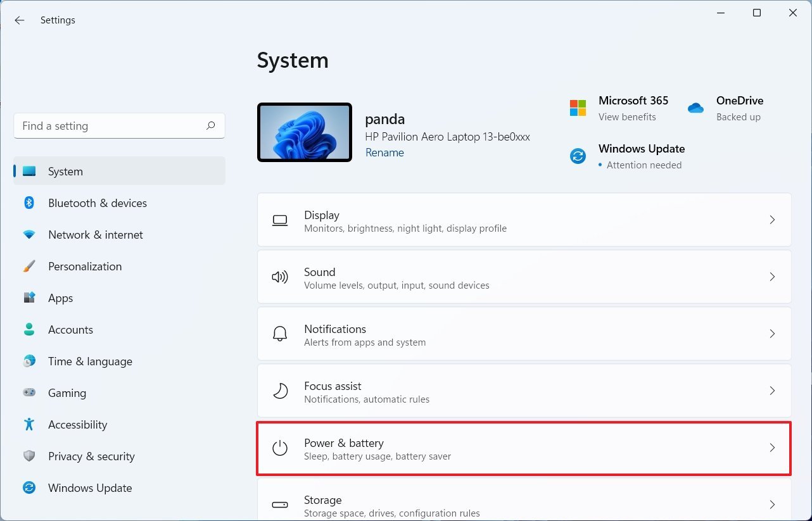Image resolution: width=812 pixels, height=521 pixels.
Task: Click the search magnifier in Find a setting
Action: point(210,126)
